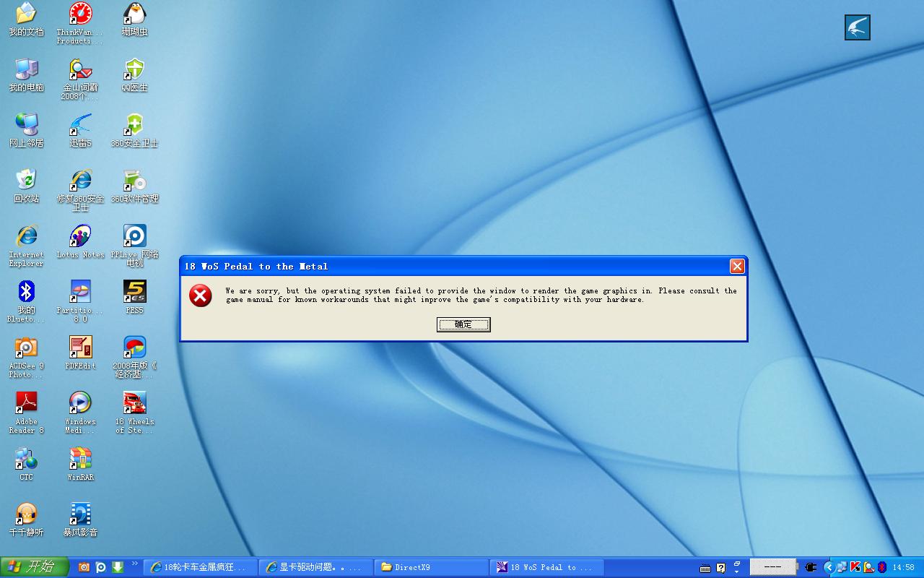
Task: Click the ACDSee 9 Photo Manager icon
Action: tap(27, 348)
